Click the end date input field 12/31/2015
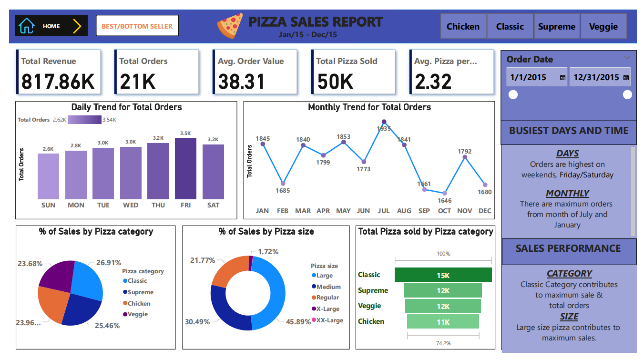644x360 pixels. coord(596,77)
